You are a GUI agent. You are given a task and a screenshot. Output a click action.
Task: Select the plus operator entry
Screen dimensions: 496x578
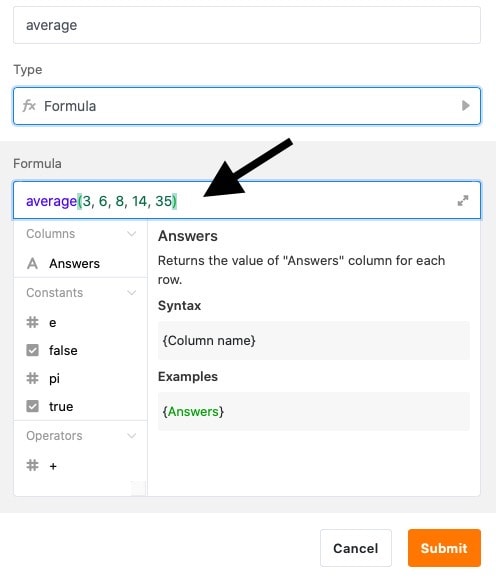tap(80, 466)
